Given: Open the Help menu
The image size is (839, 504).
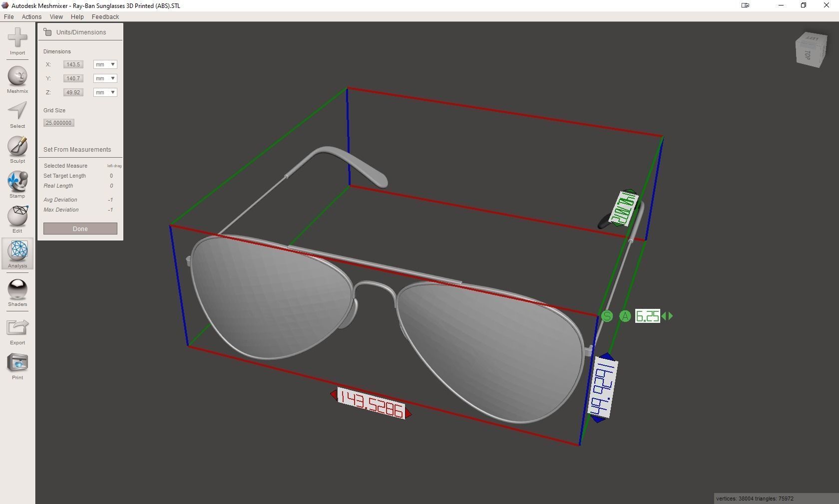Looking at the screenshot, I should [x=77, y=16].
